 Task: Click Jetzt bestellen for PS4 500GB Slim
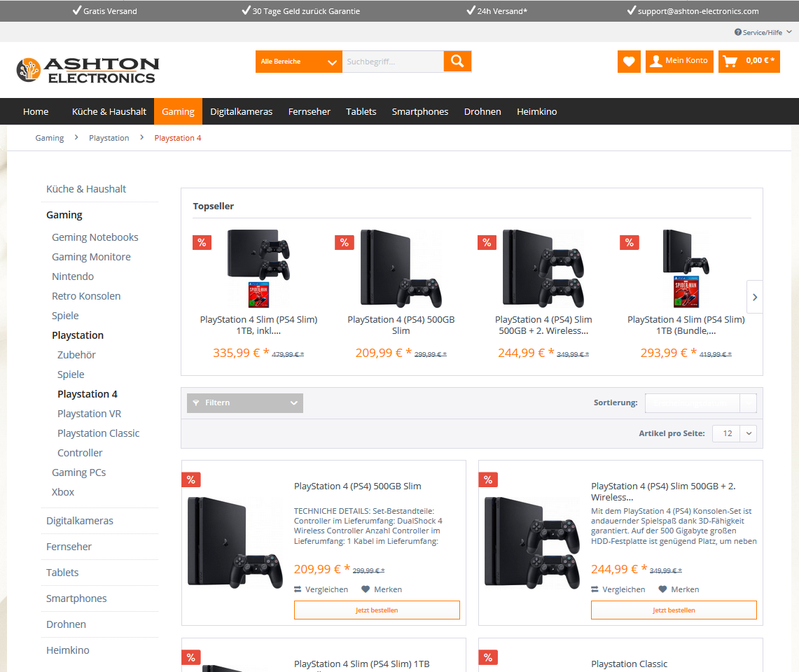(377, 610)
